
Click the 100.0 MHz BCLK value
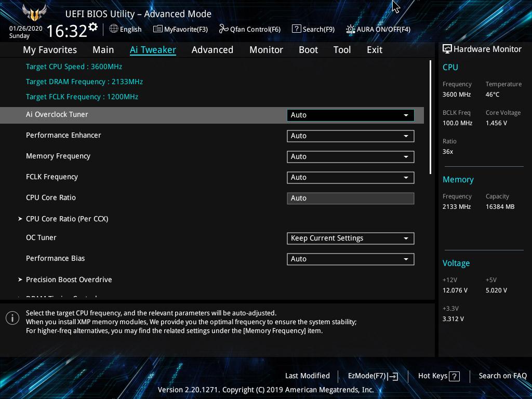pyautogui.click(x=457, y=123)
